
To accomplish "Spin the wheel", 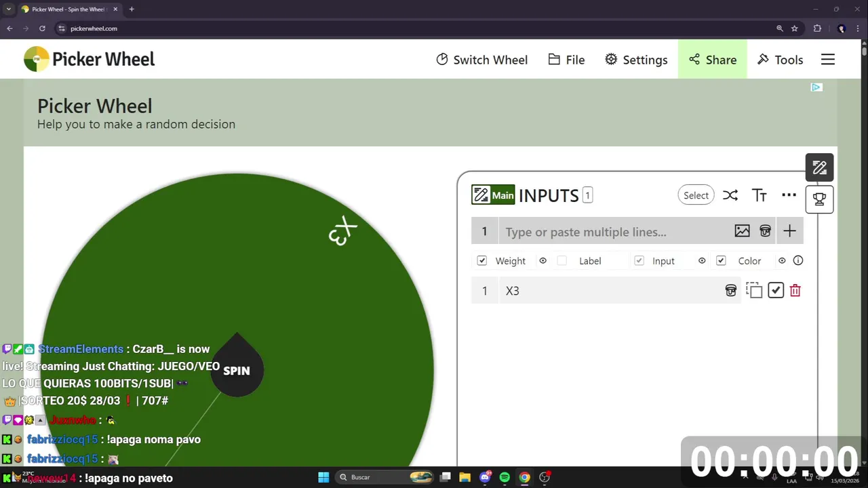I will [x=237, y=370].
